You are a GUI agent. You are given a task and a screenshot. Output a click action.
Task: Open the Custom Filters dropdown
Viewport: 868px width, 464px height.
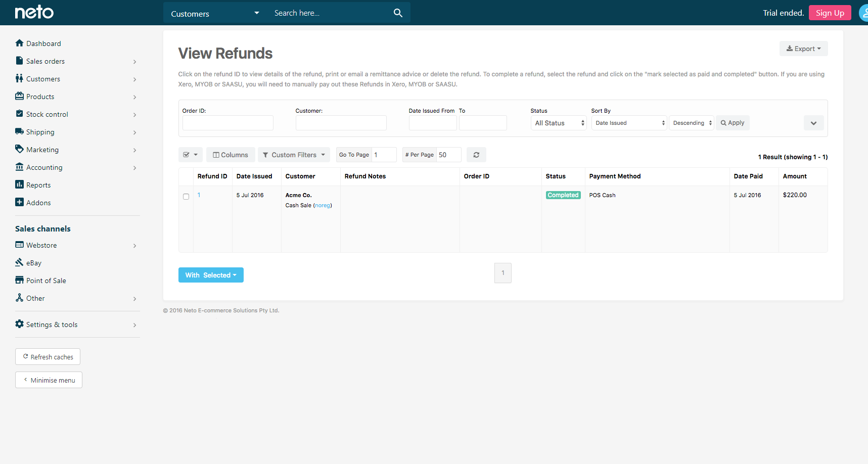[x=294, y=155]
